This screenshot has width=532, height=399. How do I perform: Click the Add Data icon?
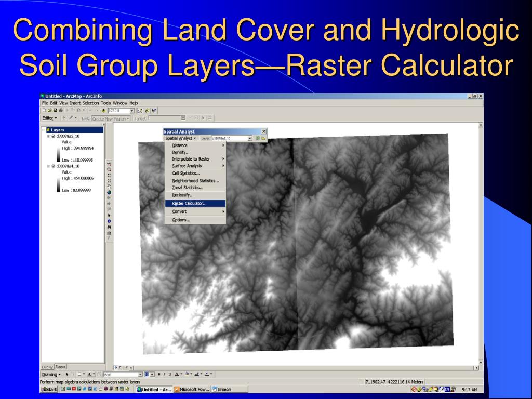[104, 111]
